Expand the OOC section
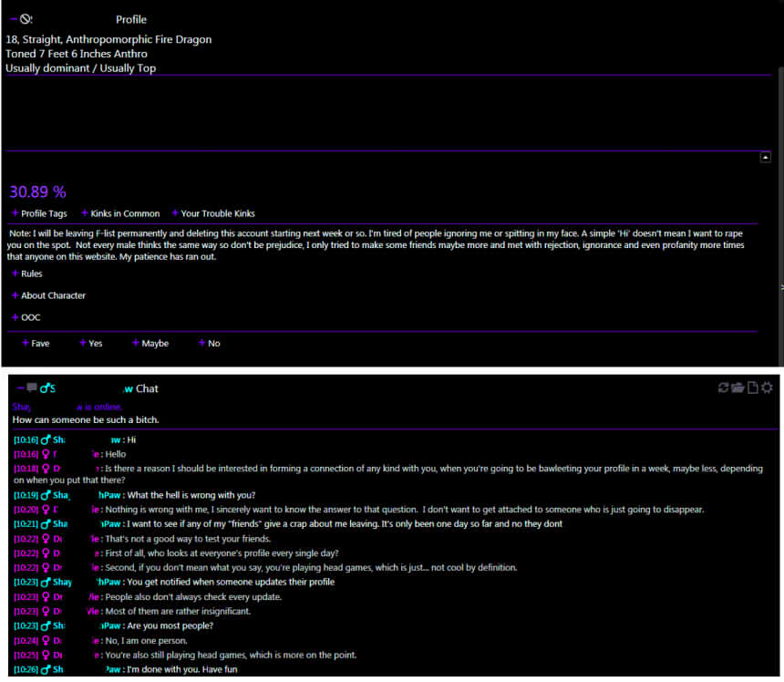784x682 pixels. [26, 317]
